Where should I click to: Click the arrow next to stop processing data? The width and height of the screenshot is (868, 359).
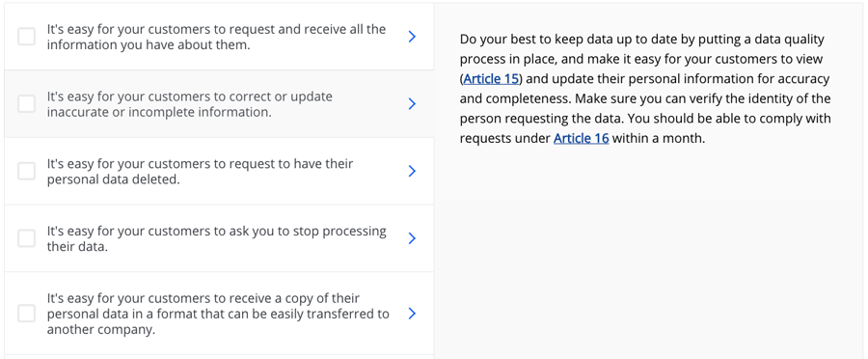click(x=411, y=238)
